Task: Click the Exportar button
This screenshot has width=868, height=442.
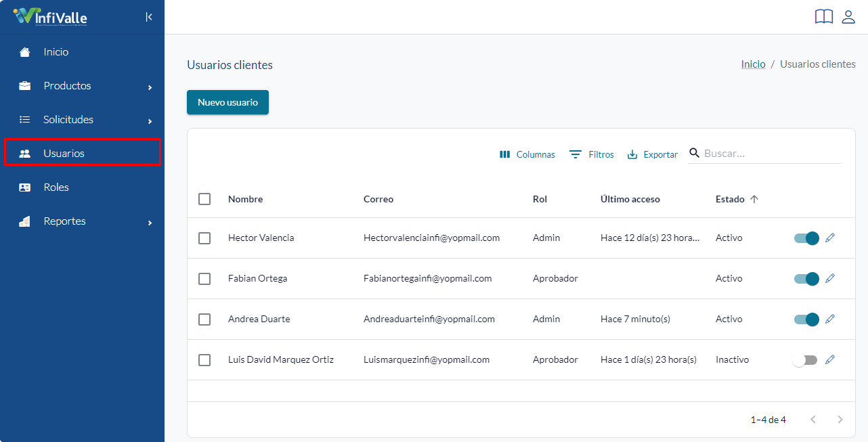Action: tap(653, 154)
